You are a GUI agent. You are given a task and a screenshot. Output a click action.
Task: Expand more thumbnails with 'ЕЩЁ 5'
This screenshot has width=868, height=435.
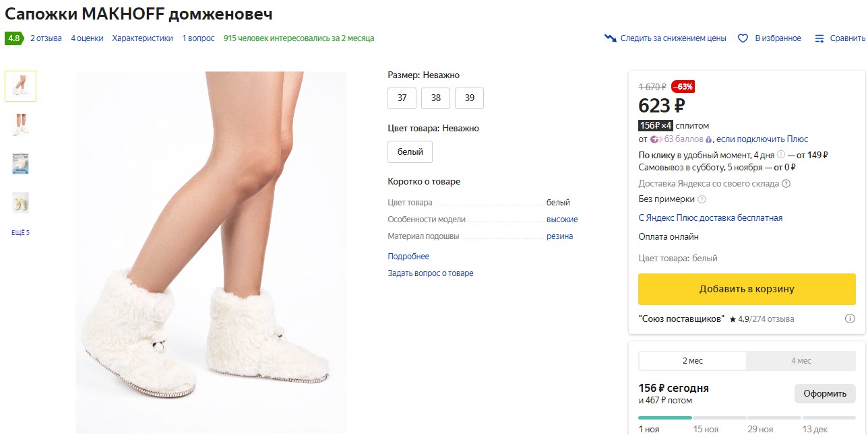[20, 233]
